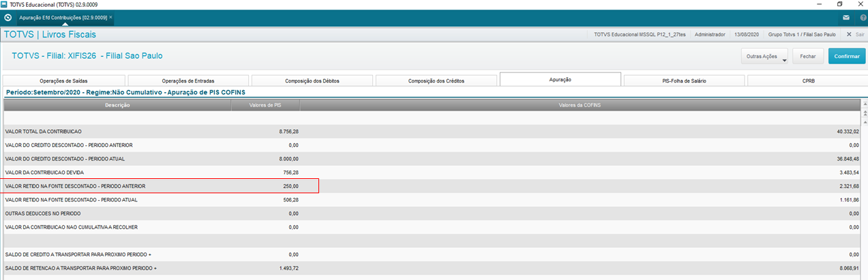Click PIS value 506,28
Screen dimensions: 868x280
click(x=290, y=199)
